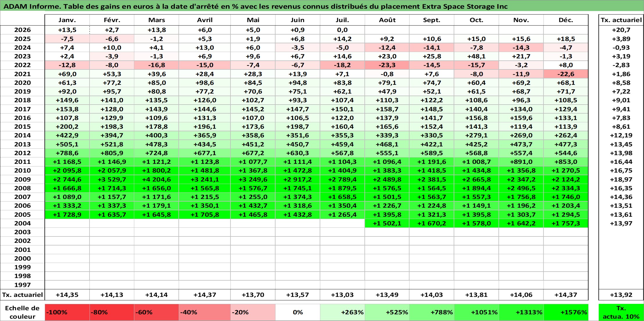Pick the -60% color scale swatch
Image resolution: width=644 pixels, height=321 pixels.
157,312
